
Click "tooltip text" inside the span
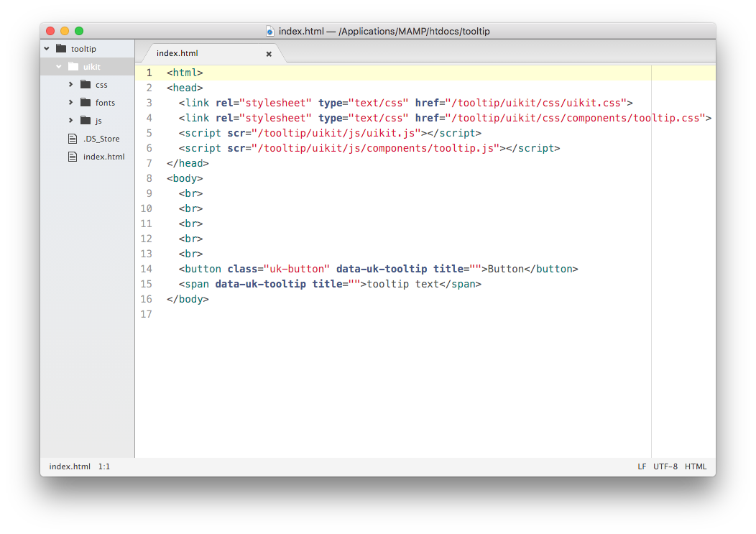(402, 285)
